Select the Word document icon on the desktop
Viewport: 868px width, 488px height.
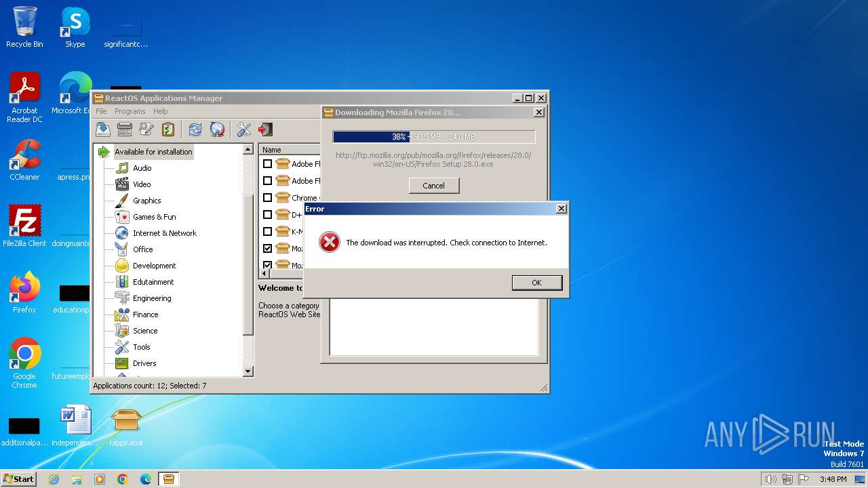click(75, 427)
